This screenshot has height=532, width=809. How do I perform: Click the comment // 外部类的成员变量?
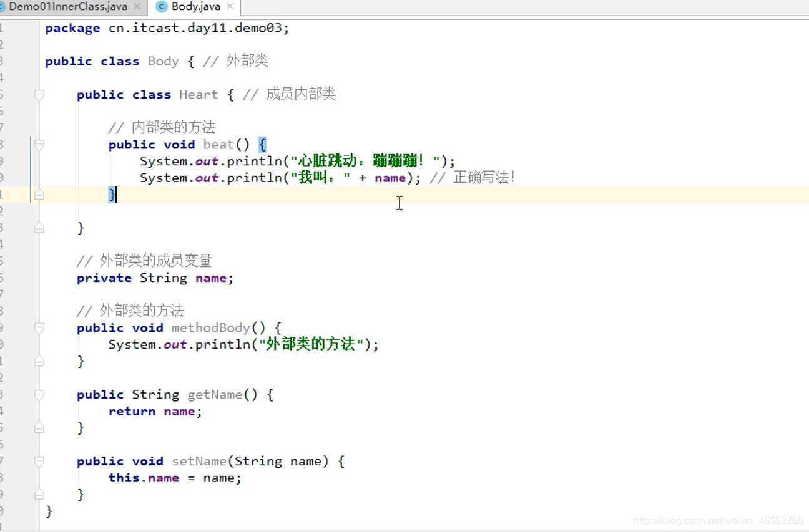point(144,261)
